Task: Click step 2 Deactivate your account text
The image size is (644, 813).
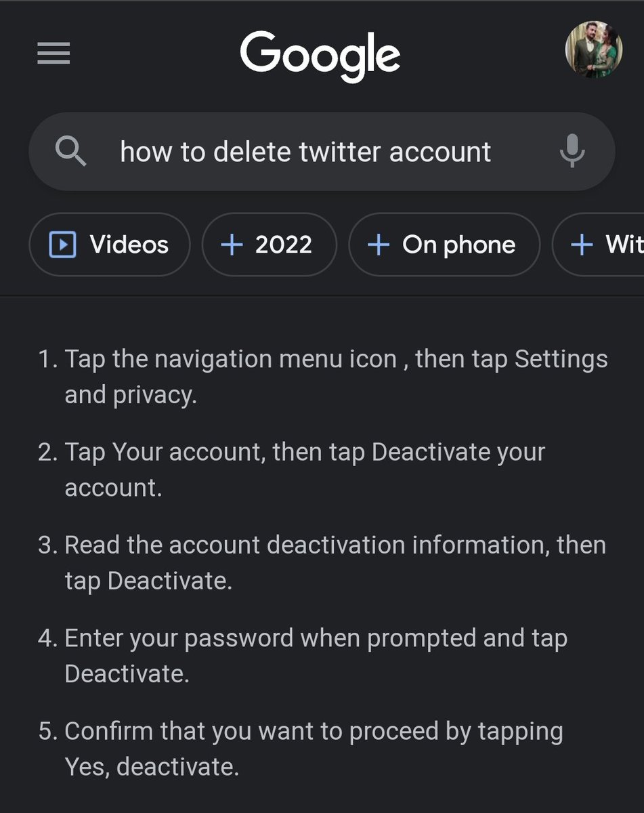Action: point(292,470)
